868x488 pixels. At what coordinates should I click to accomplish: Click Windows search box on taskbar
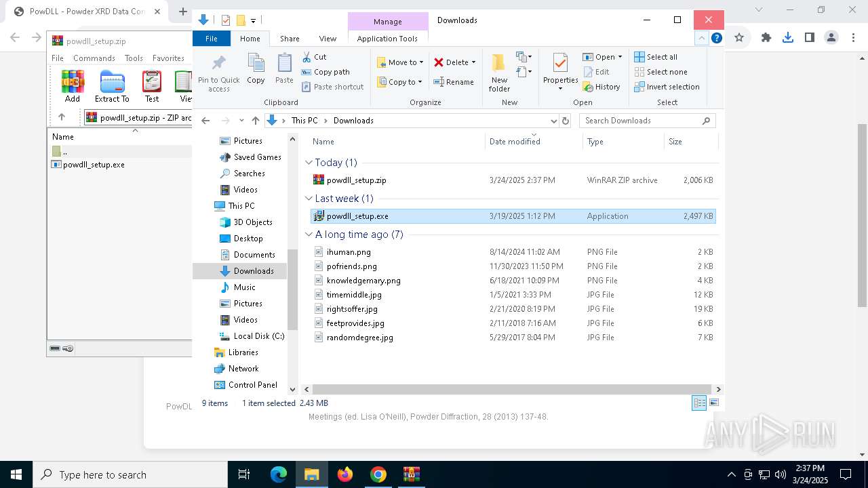[130, 474]
